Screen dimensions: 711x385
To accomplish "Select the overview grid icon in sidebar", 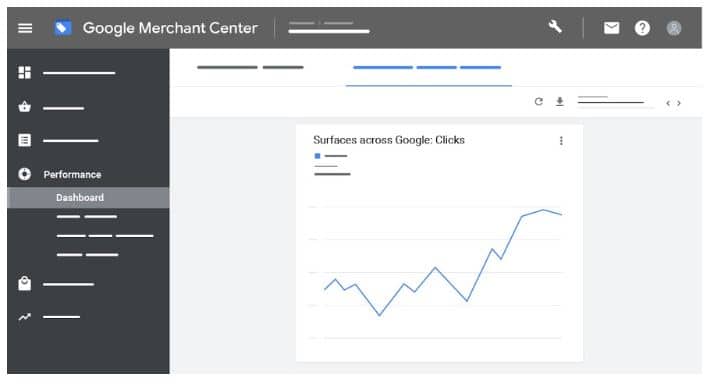I will click(24, 72).
